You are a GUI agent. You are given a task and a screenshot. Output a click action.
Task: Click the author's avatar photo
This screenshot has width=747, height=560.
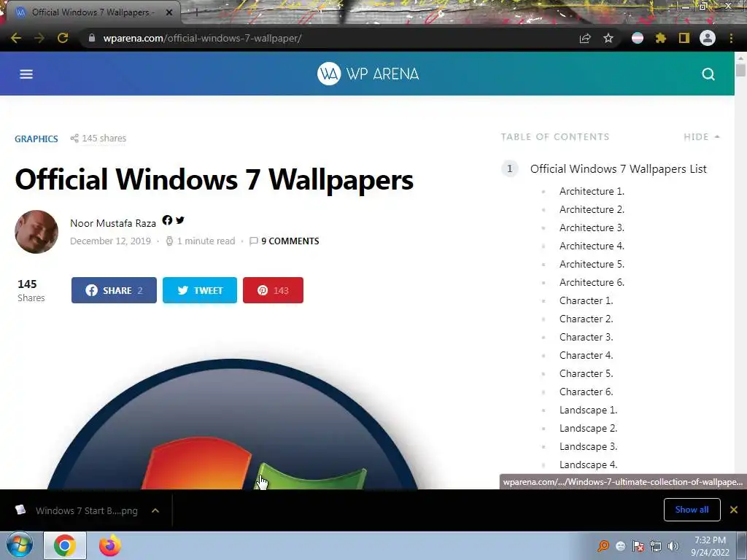coord(36,232)
